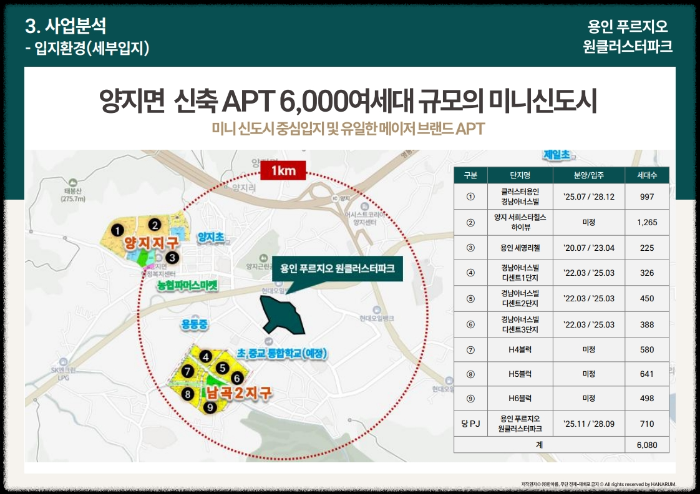Click the 미정 cell in the H4블럭 row
The image size is (700, 494).
tap(589, 349)
